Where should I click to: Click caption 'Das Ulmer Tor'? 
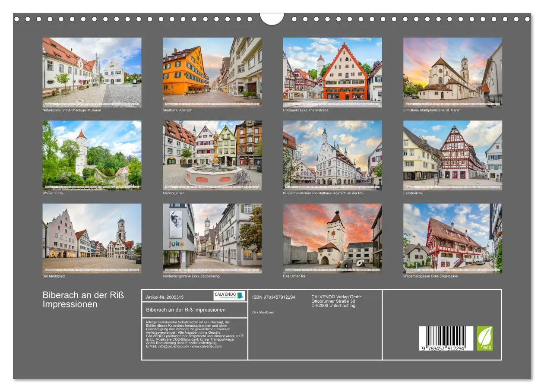[294, 276]
